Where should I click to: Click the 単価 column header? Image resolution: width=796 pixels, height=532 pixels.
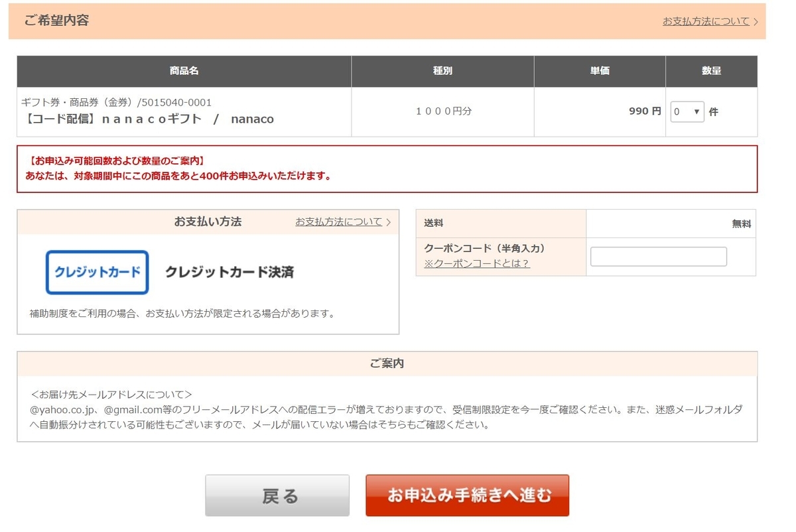600,71
